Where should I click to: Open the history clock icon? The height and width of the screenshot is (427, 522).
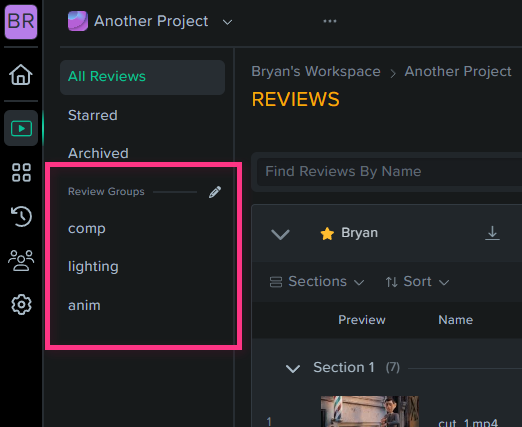point(21,216)
